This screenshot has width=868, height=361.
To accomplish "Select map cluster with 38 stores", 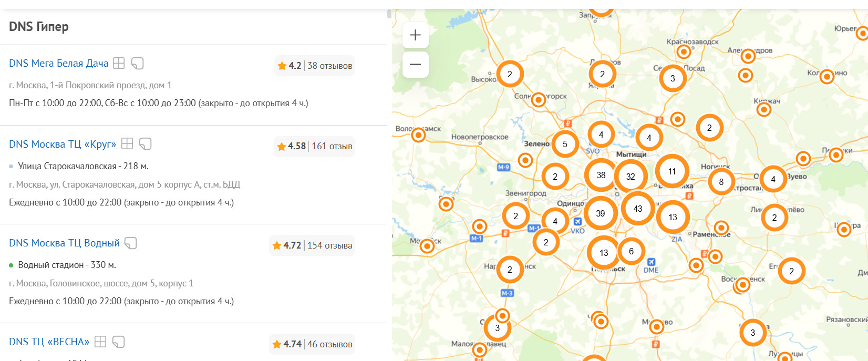I will tap(601, 175).
